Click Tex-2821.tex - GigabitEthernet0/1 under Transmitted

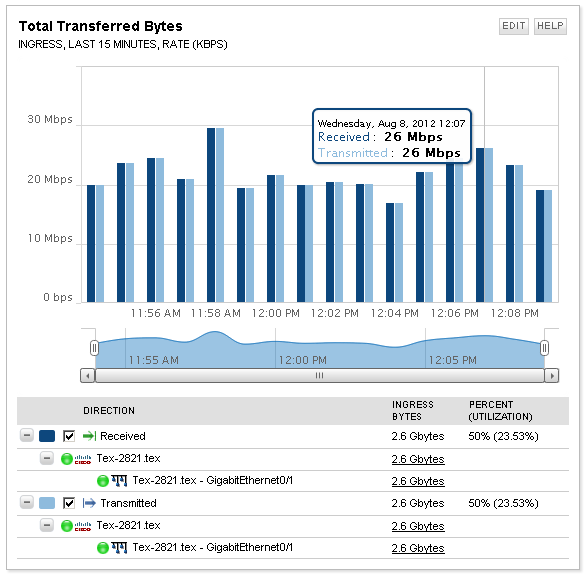tap(213, 547)
